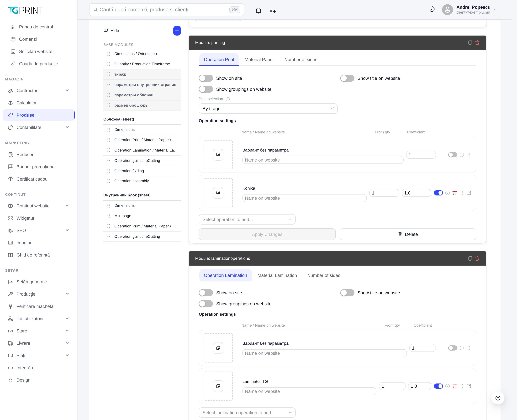
Task: Select the Multipage module row
Action: click(142, 216)
